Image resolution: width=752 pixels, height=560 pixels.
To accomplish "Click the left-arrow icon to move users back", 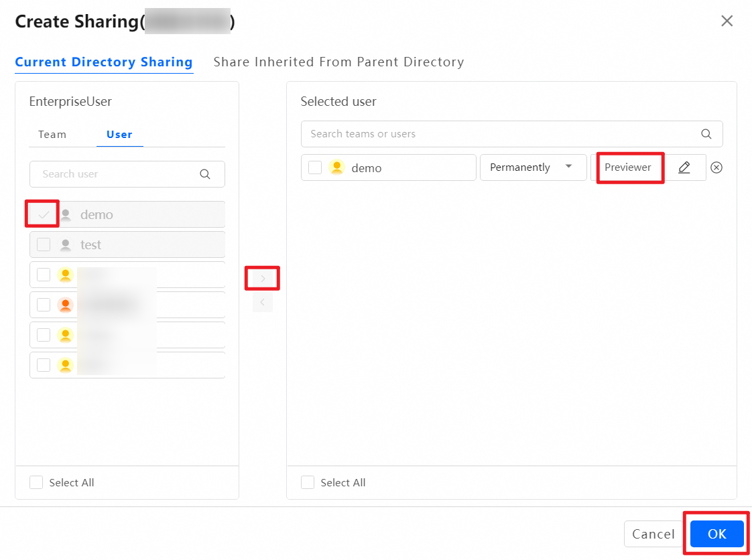I will [x=263, y=303].
